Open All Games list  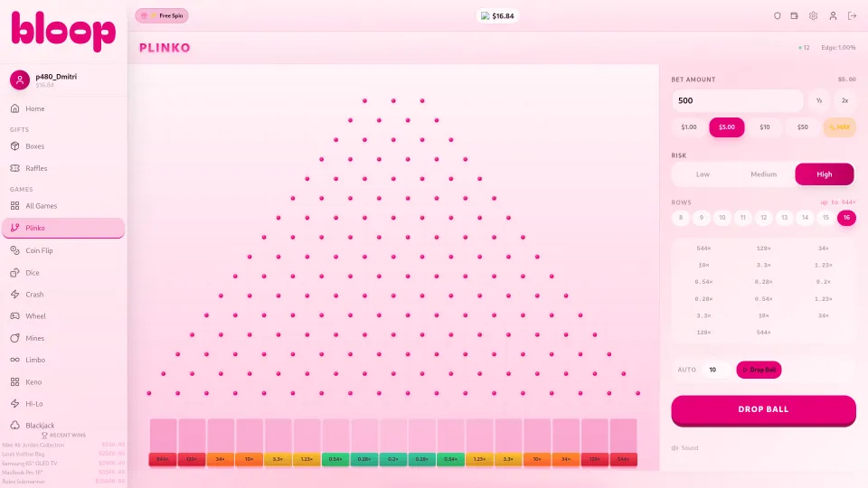coord(63,206)
